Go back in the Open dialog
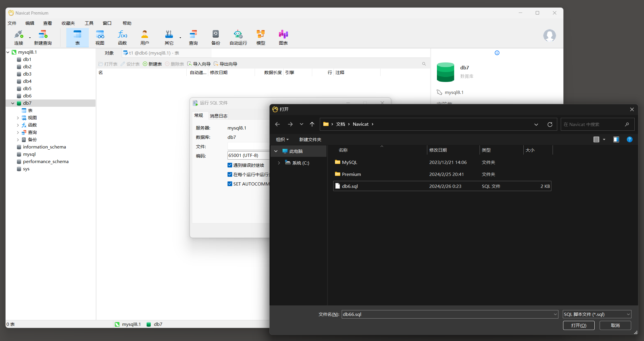Viewport: 644px width, 341px height. click(x=277, y=124)
